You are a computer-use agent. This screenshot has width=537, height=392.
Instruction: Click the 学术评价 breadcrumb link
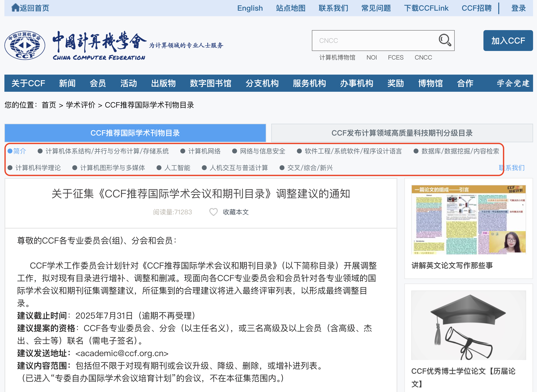(80, 105)
